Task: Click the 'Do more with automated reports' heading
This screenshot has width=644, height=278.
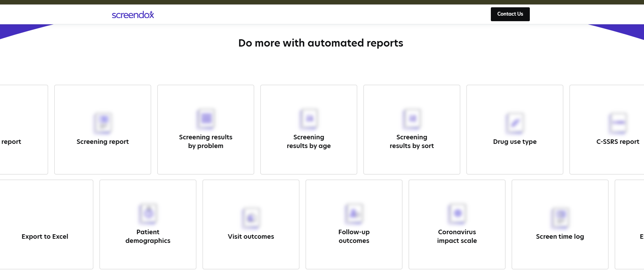Action: 321,43
